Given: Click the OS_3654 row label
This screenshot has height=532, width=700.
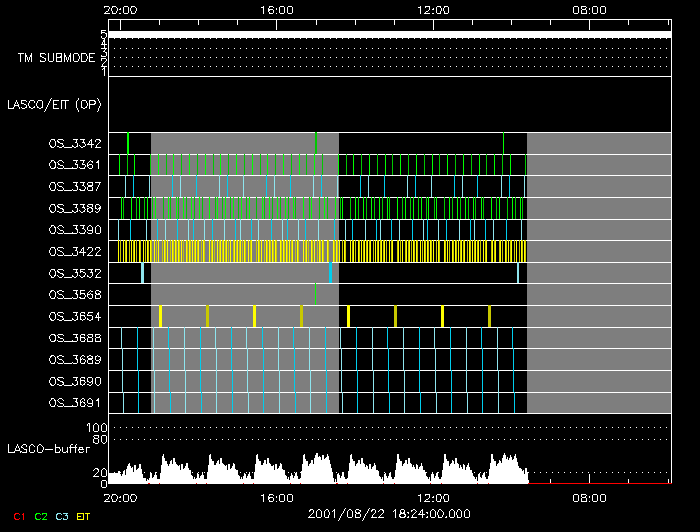Looking at the screenshot, I should pyautogui.click(x=74, y=316).
